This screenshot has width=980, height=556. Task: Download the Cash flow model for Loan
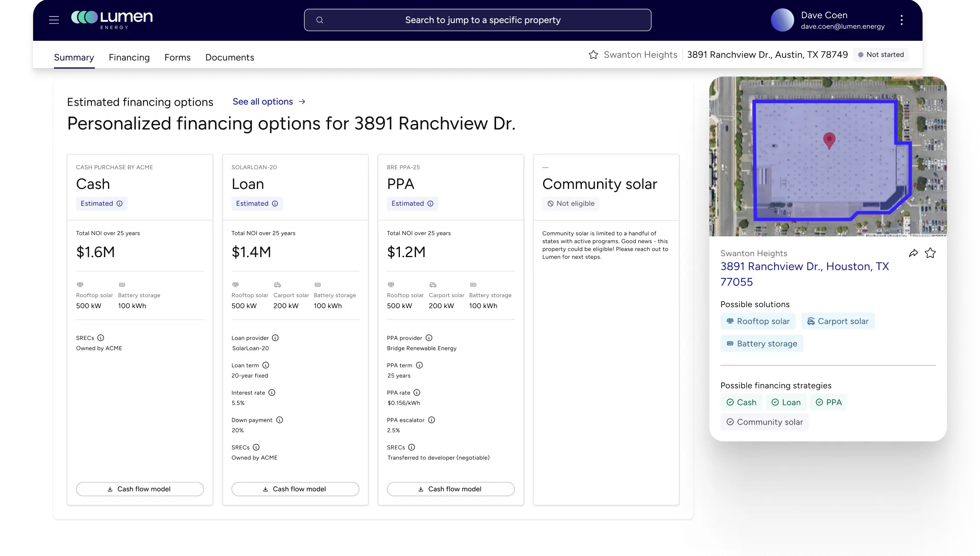(x=295, y=489)
